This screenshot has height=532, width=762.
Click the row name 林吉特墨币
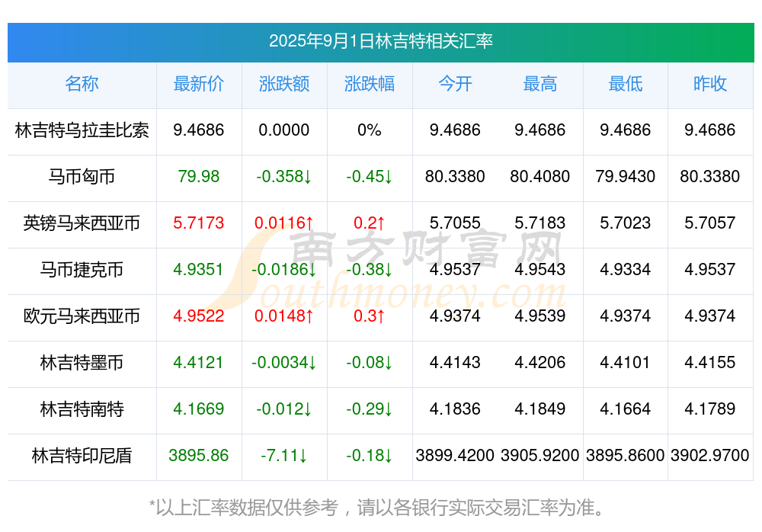point(82,363)
